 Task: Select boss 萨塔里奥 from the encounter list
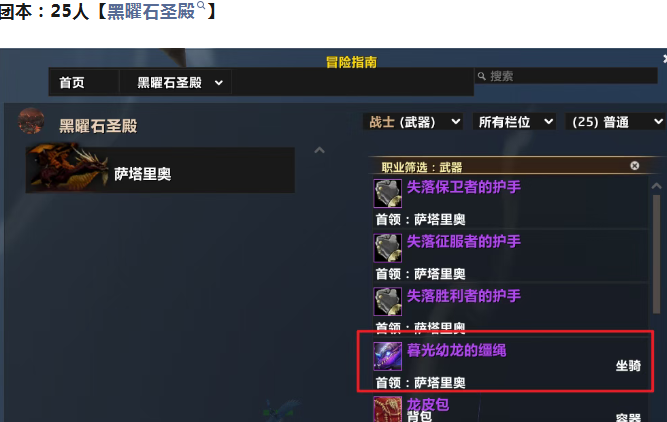click(160, 170)
